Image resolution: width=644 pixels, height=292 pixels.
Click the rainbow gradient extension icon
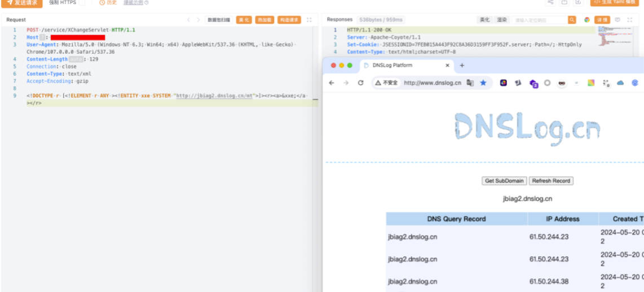click(x=591, y=82)
